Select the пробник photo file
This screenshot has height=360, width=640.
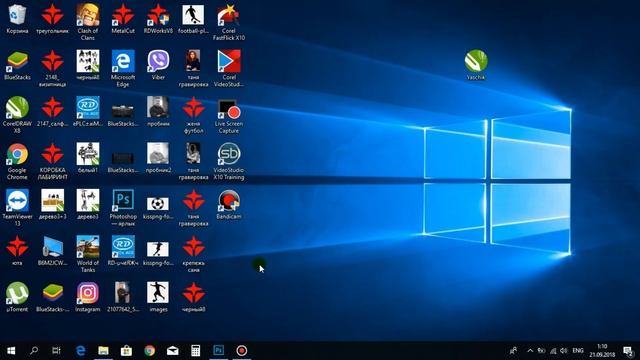[x=158, y=112]
